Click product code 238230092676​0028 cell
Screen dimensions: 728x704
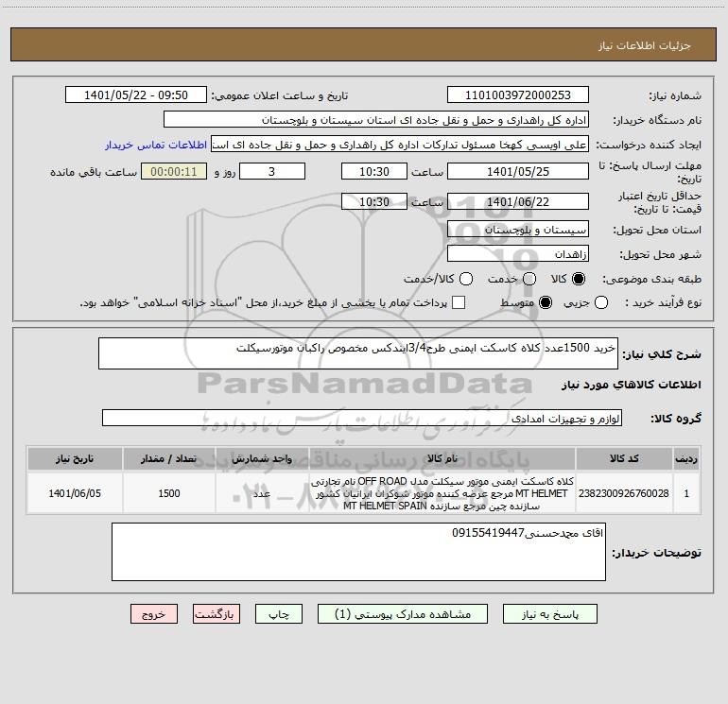click(624, 493)
